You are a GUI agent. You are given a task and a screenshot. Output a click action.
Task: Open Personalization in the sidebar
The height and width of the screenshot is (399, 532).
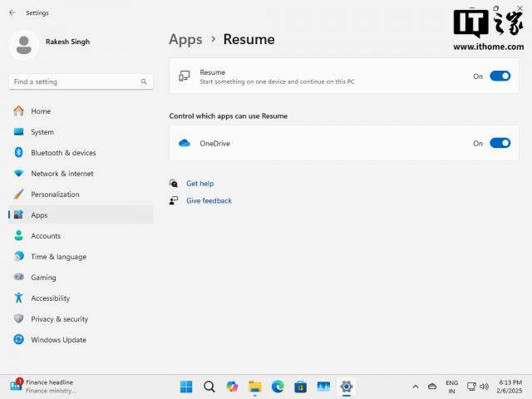(x=55, y=195)
